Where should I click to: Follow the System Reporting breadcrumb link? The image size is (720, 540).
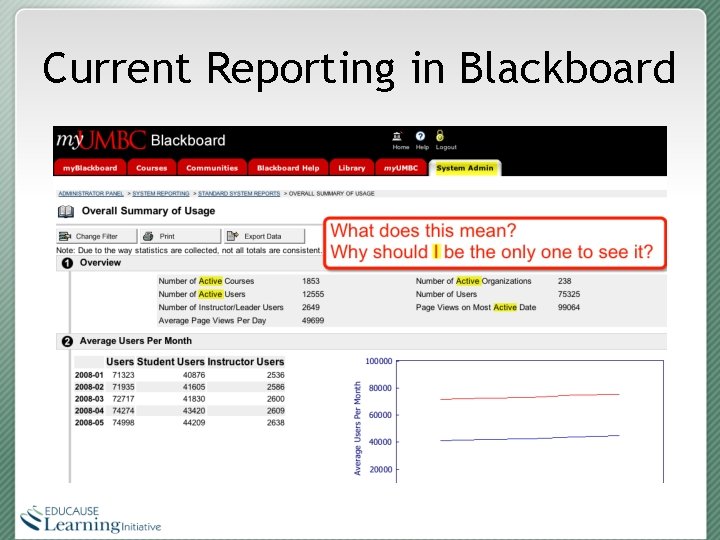[161, 193]
